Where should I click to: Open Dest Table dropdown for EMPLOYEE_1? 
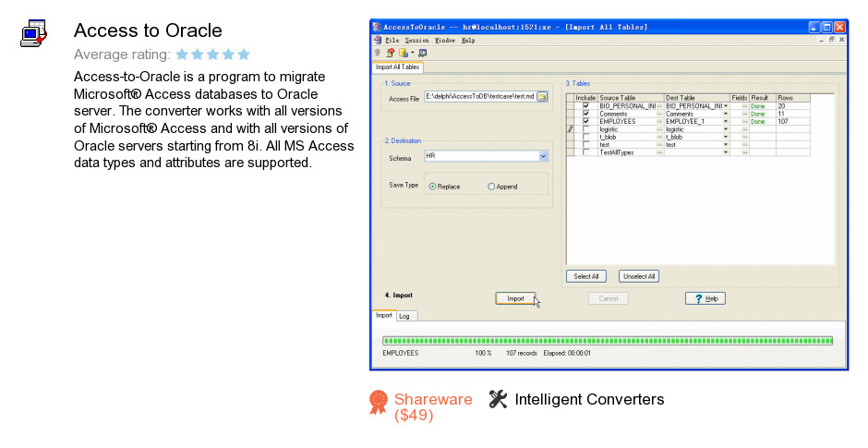click(x=726, y=121)
